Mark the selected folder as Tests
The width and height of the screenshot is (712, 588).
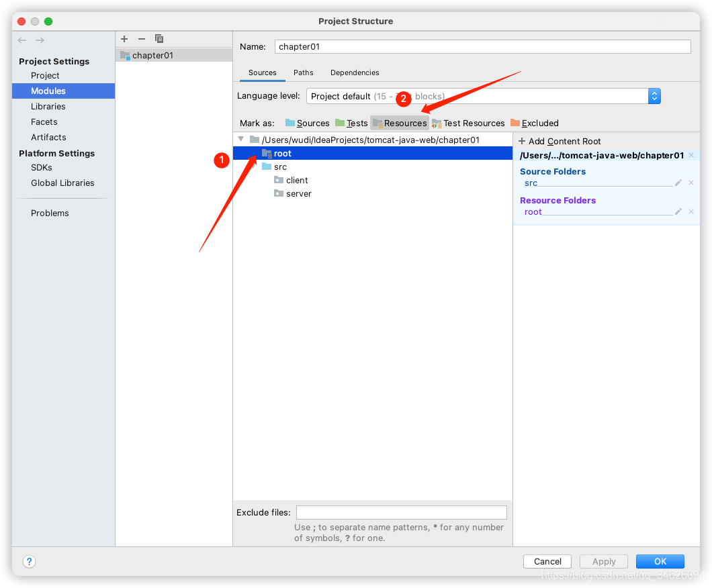coord(356,123)
